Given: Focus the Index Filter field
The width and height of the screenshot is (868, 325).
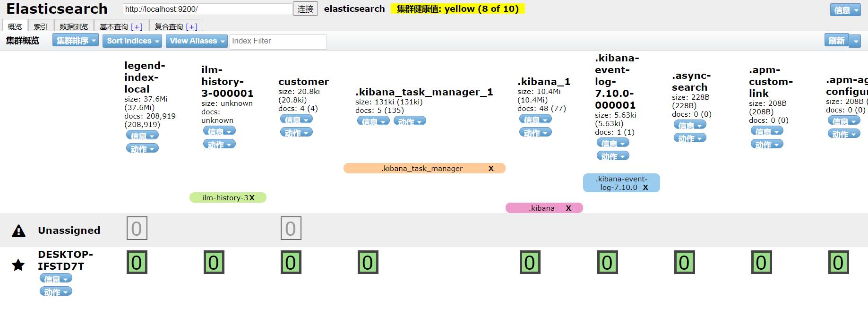Looking at the screenshot, I should coord(278,42).
